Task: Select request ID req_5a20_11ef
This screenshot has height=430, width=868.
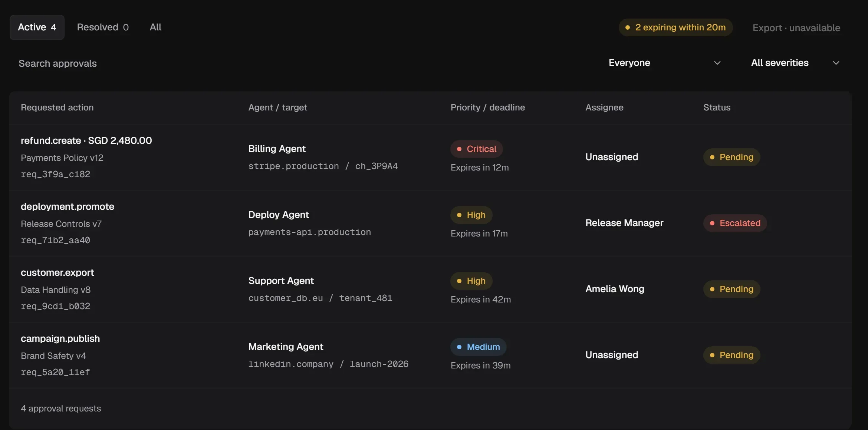Action: tap(55, 372)
